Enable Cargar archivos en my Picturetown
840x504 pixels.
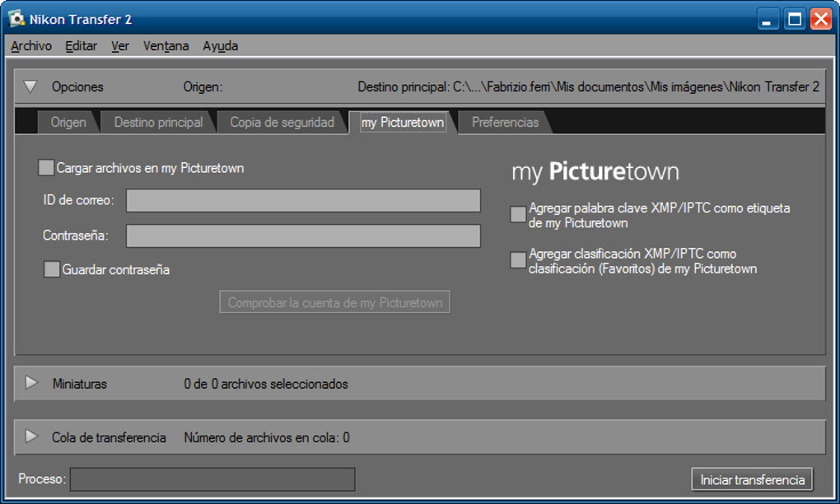click(46, 168)
